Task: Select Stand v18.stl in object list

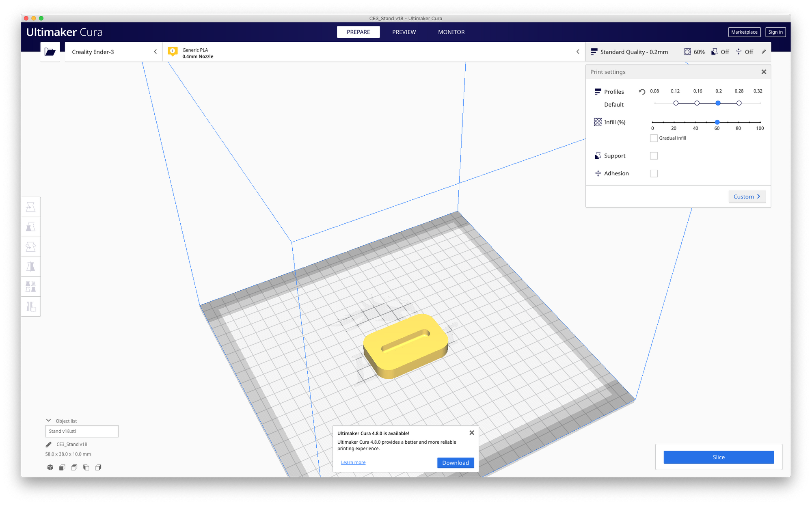Action: (82, 431)
